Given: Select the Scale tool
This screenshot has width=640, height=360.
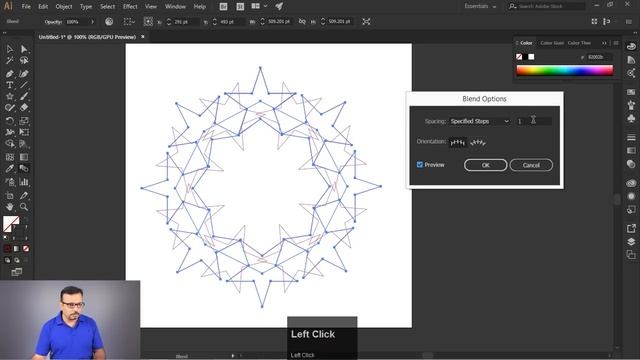Looking at the screenshot, I should click(x=24, y=121).
